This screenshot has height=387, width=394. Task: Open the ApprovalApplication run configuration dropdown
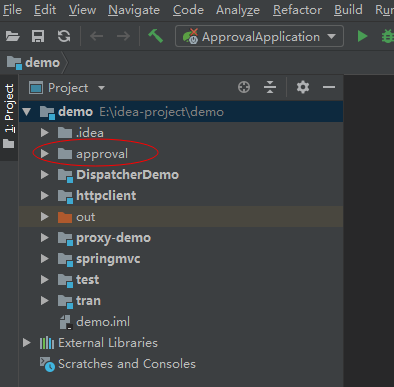point(259,36)
